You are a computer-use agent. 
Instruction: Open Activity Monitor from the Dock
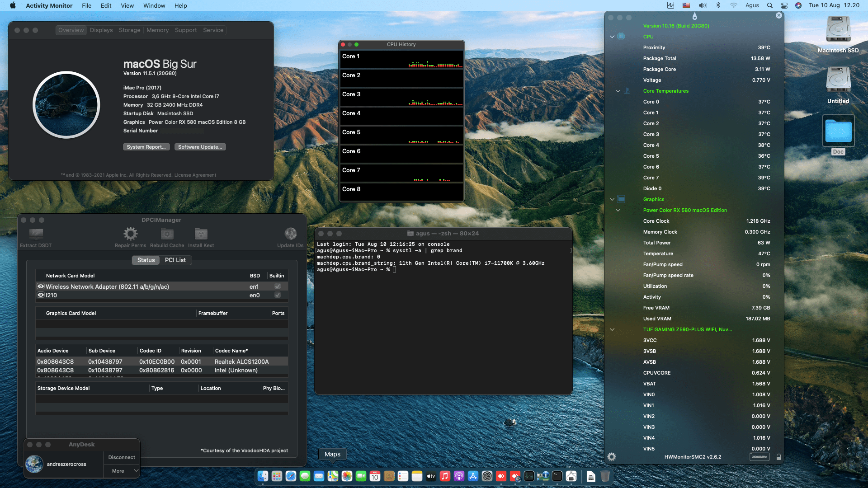(x=529, y=476)
